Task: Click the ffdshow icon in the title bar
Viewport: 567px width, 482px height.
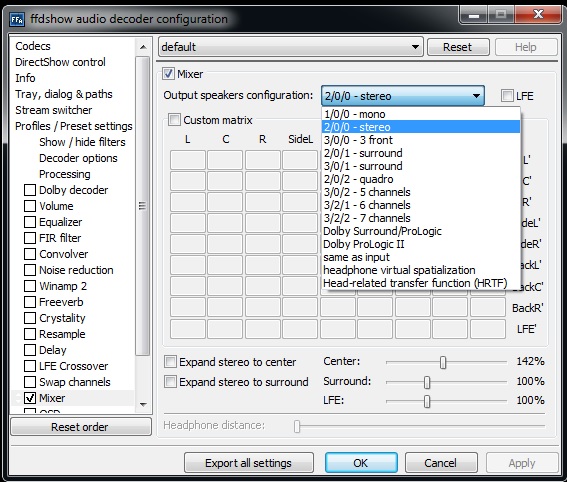Action: point(17,20)
